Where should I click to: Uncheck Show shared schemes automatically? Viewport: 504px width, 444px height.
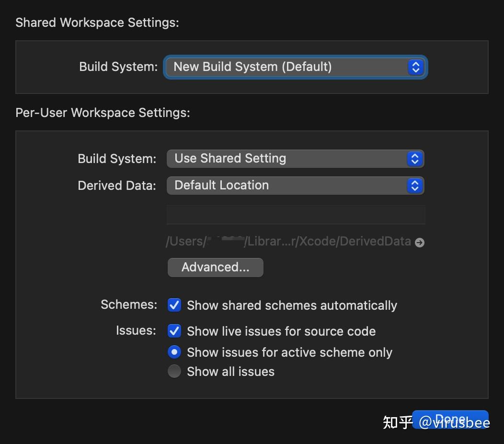[174, 305]
